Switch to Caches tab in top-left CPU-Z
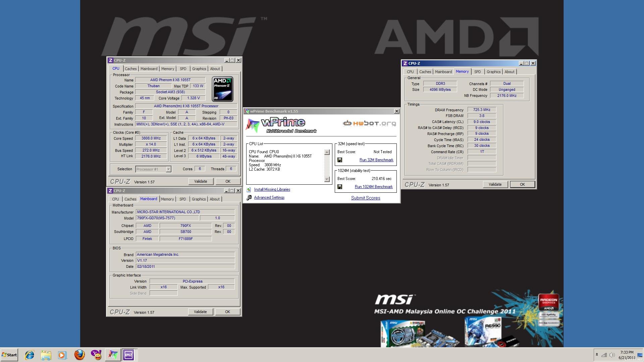Screen dimensions: 644x362 (131, 69)
